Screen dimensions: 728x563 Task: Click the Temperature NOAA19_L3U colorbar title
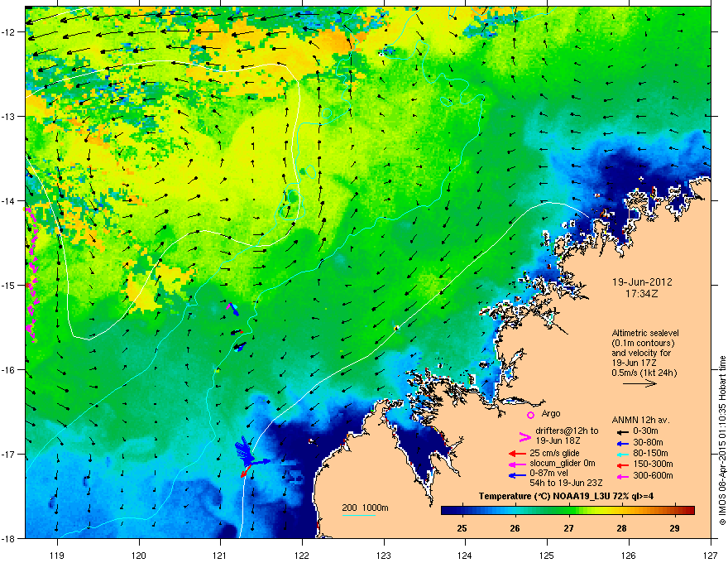pos(566,496)
